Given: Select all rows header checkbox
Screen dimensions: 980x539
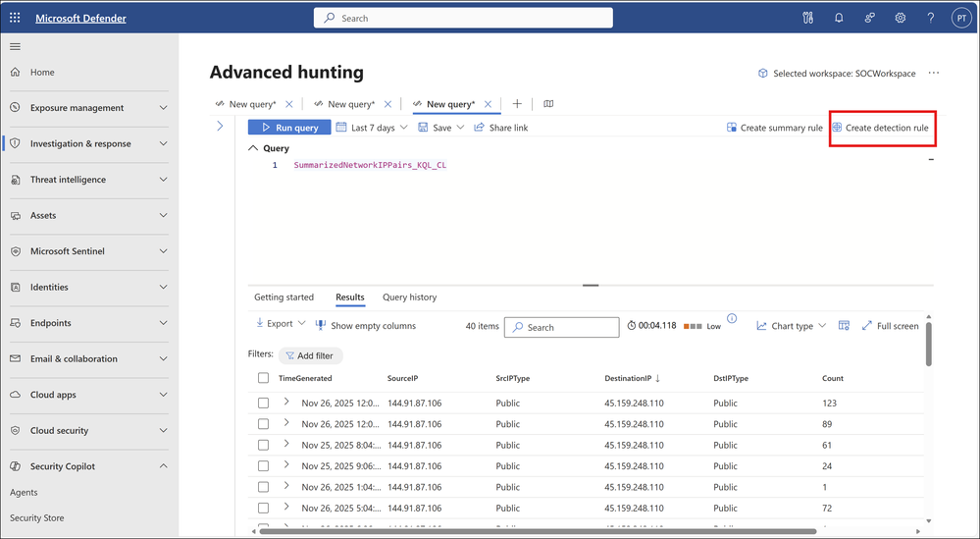Looking at the screenshot, I should click(x=263, y=378).
